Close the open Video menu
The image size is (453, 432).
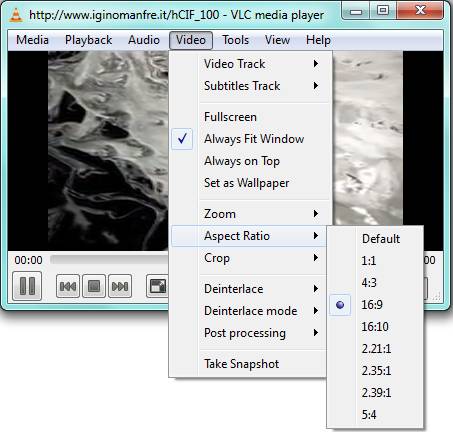click(x=191, y=40)
